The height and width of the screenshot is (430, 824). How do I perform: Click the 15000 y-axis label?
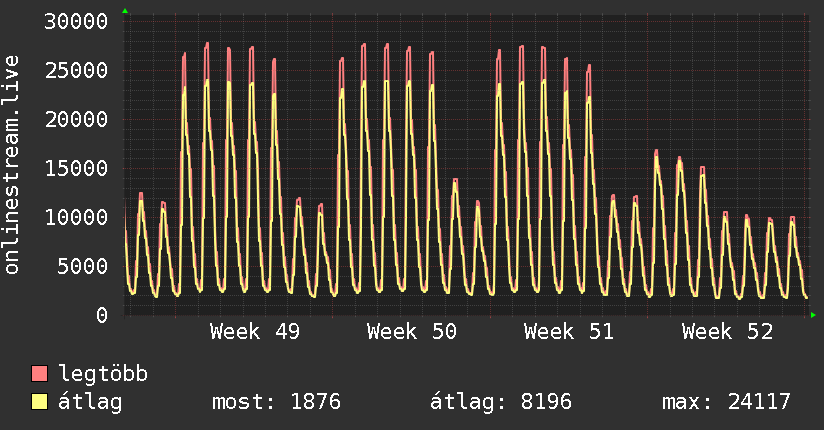point(76,168)
